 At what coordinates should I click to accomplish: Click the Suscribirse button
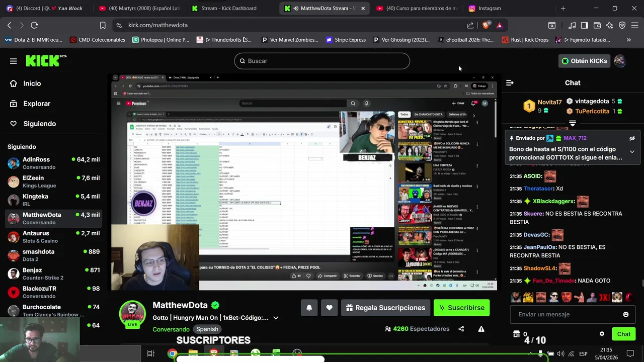click(x=461, y=308)
